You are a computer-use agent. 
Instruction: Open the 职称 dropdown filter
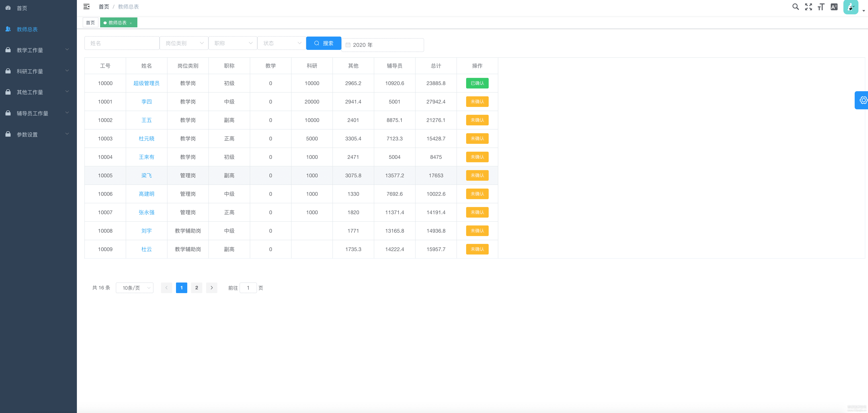(x=233, y=43)
